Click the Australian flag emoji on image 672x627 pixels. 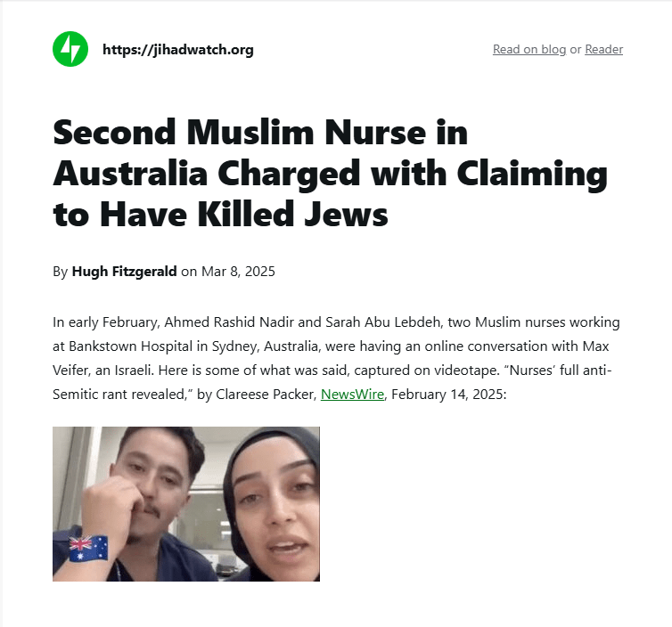(x=88, y=549)
